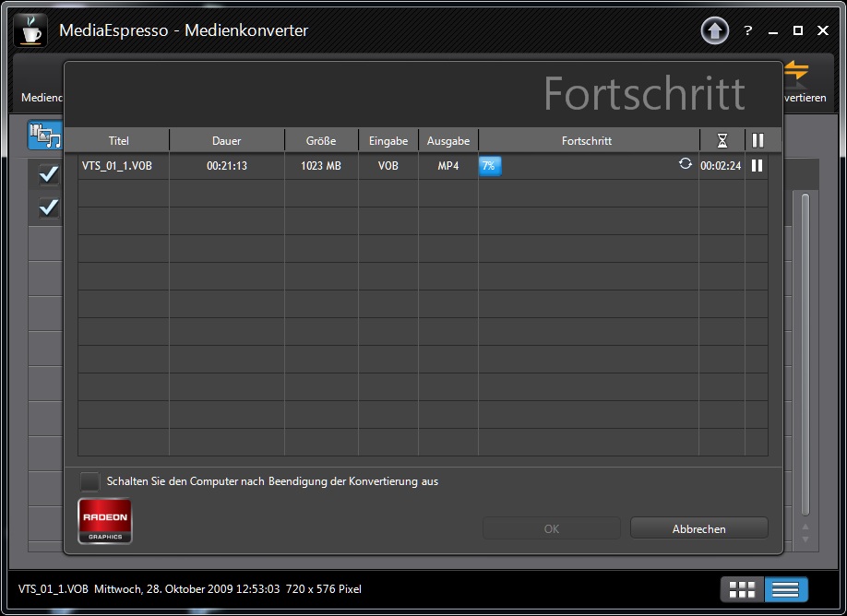
Task: Click the refresh spinner in VTS_01_1.VOB row
Action: coord(685,163)
